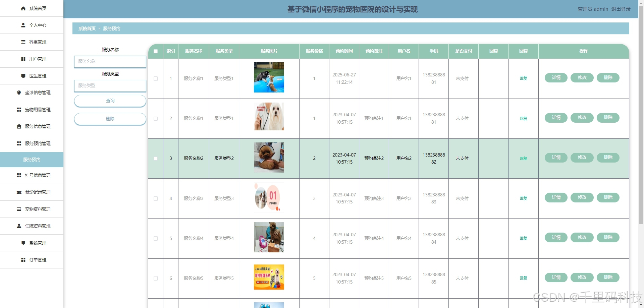
Task: Click the grid icon beside 订单管理
Action: (23, 260)
